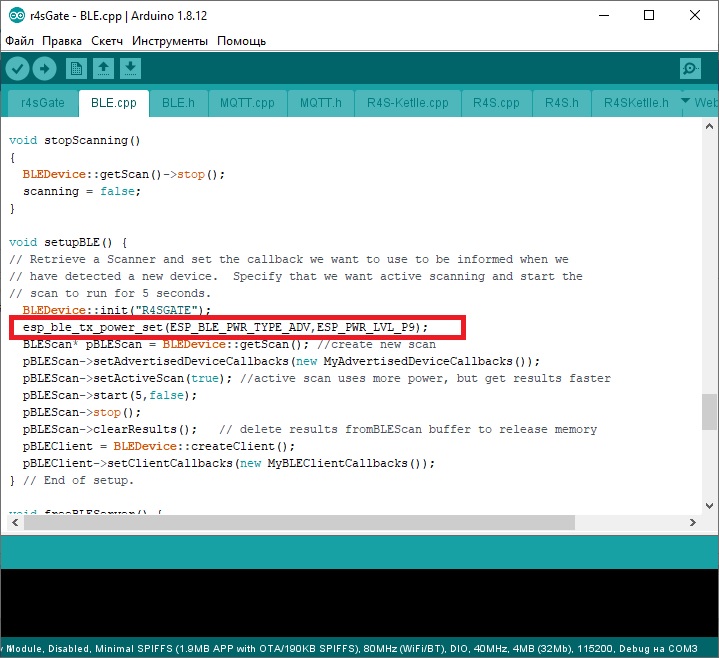Save the sketch using the Save icon
This screenshot has height=658, width=719.
[x=131, y=68]
